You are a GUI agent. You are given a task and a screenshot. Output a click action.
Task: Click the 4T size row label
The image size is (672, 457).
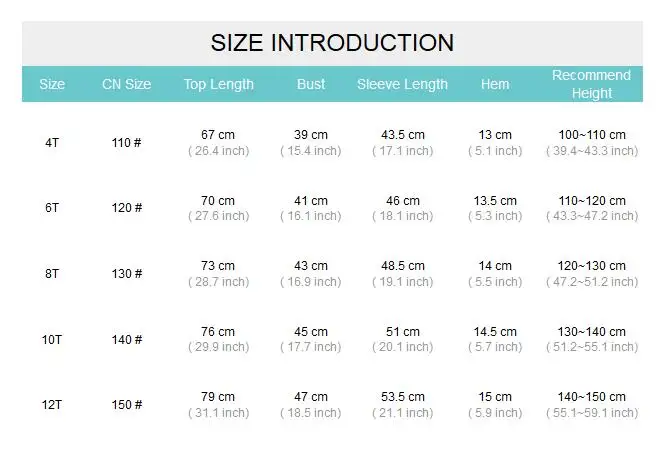(52, 143)
